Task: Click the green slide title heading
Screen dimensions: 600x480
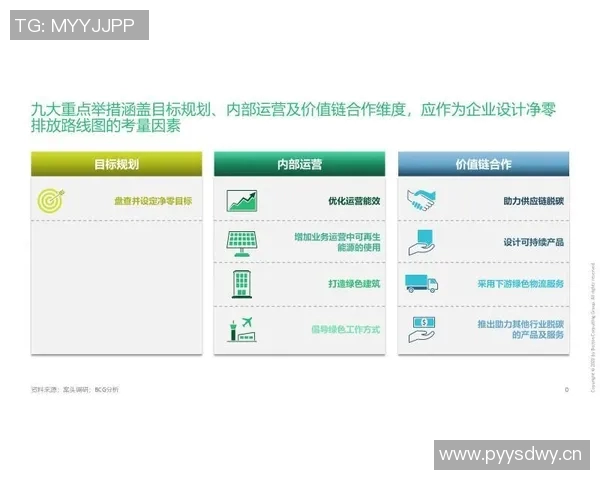Action: click(293, 118)
